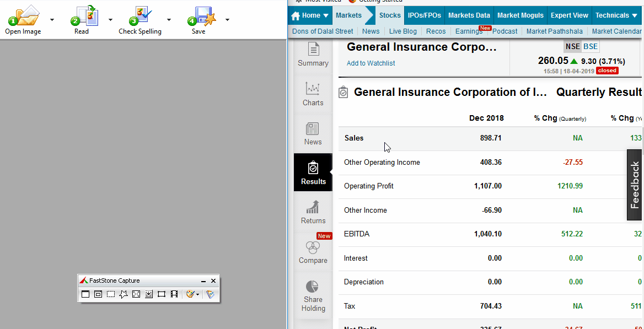Open the Feedback side tab
The height and width of the screenshot is (329, 644).
[x=635, y=185]
